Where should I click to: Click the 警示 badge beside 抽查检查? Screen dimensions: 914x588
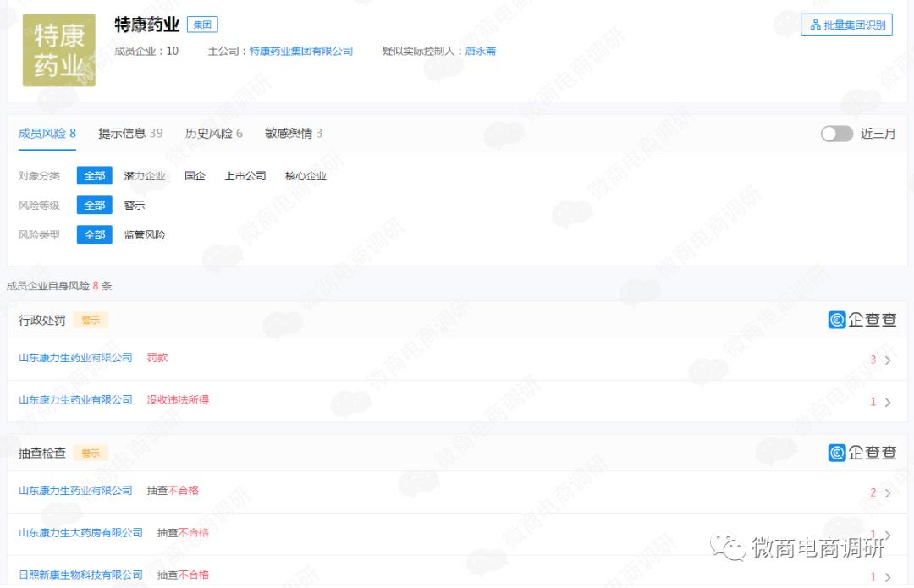91,453
